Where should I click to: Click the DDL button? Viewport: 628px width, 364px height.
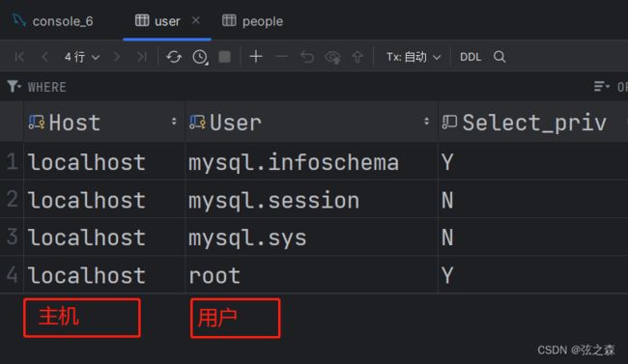pos(471,57)
